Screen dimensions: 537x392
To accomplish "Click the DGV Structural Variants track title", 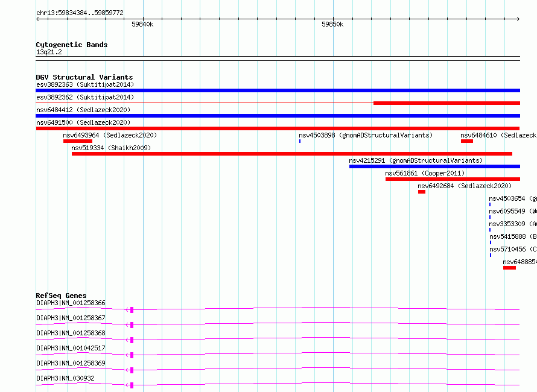I will (x=84, y=77).
